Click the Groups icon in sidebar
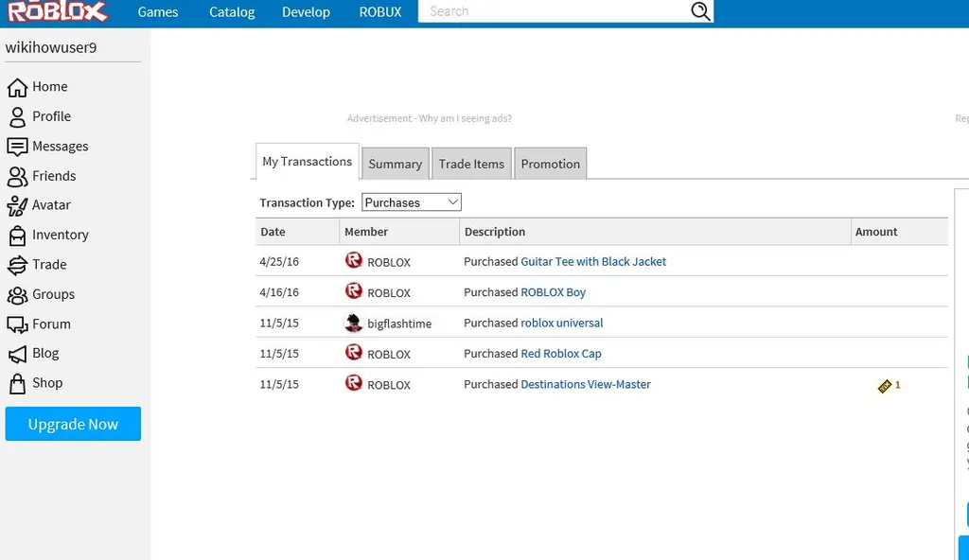Image resolution: width=969 pixels, height=560 pixels. (x=17, y=295)
